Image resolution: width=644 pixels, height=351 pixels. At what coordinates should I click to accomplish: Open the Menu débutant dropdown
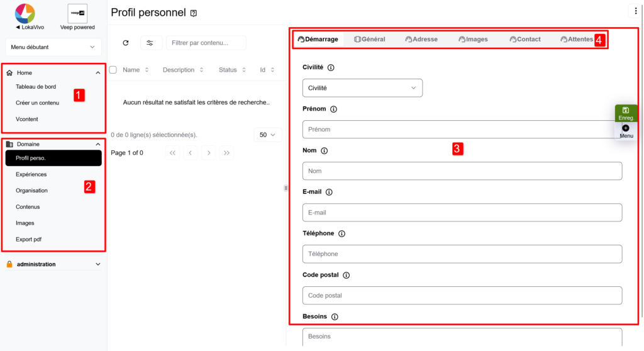point(53,47)
